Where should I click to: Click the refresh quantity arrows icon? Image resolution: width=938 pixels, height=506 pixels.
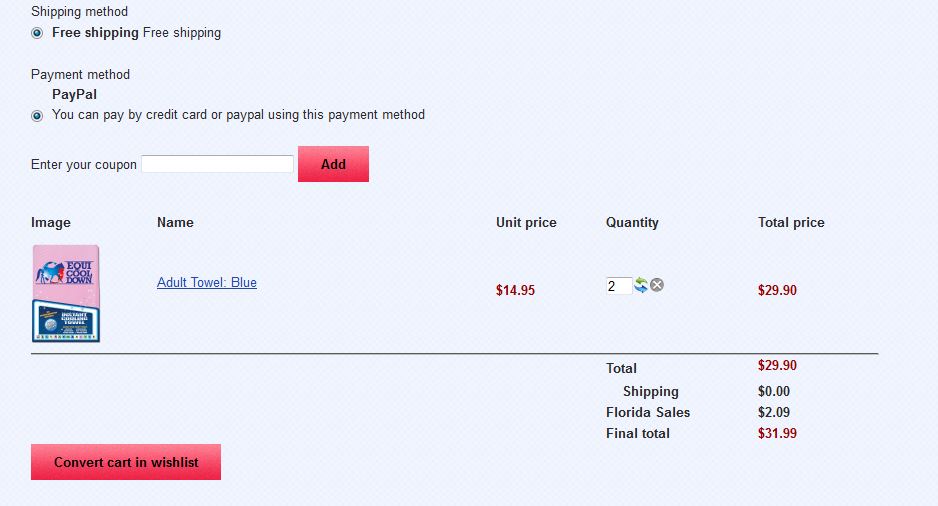(641, 285)
